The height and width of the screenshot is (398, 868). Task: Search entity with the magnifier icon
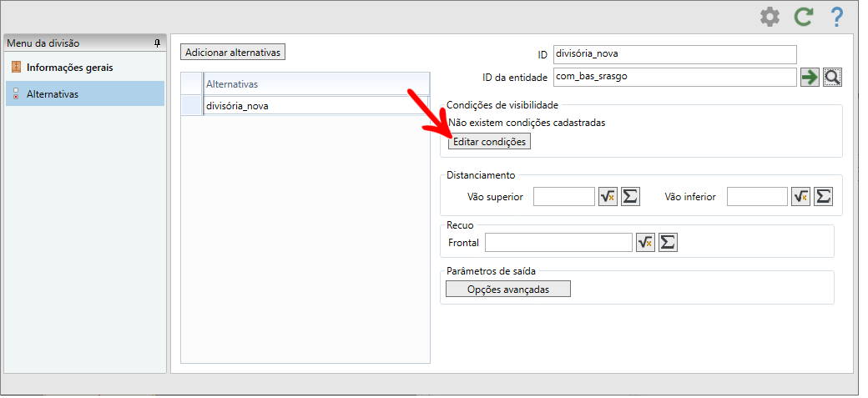tap(833, 78)
